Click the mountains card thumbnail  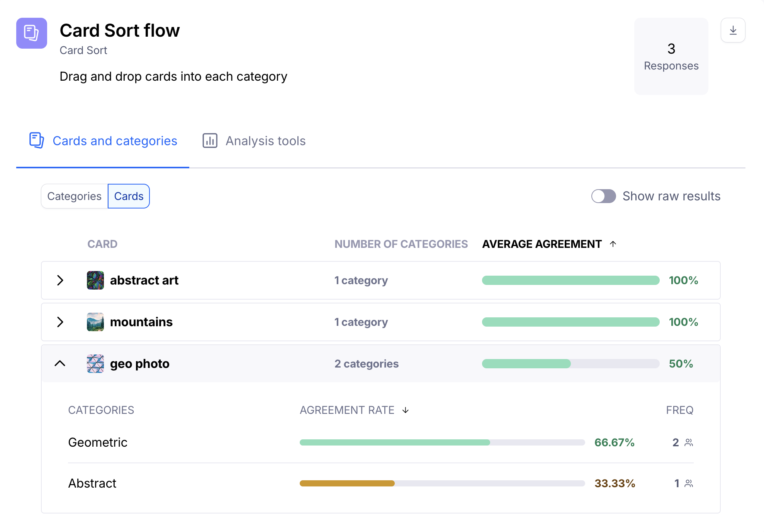(x=95, y=322)
